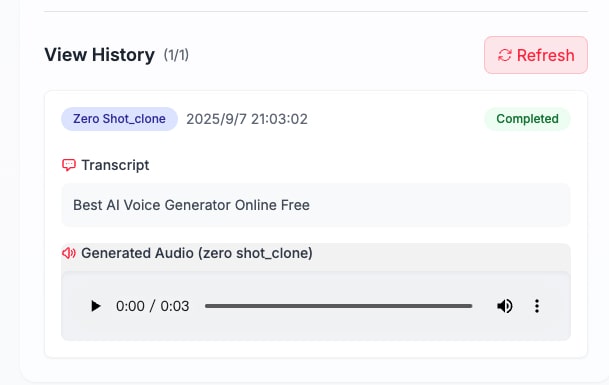This screenshot has height=385, width=609.
Task: Click the red speech bubble Transcript icon
Action: pos(69,165)
